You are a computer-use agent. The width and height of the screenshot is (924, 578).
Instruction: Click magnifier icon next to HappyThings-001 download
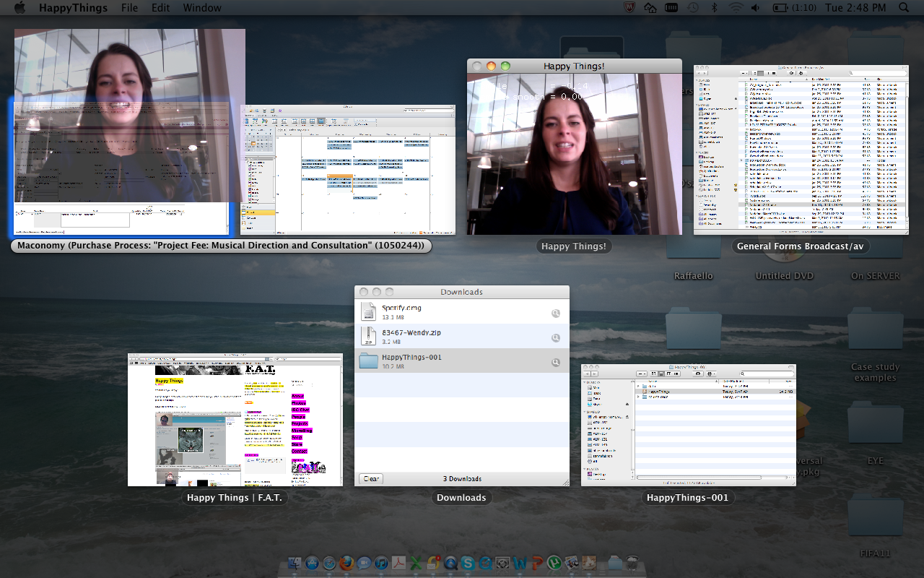point(556,362)
